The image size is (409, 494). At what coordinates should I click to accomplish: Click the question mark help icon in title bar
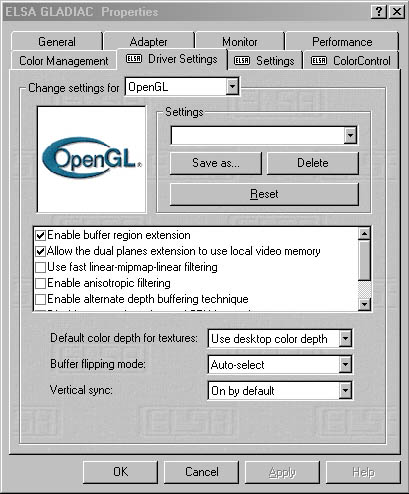click(379, 12)
